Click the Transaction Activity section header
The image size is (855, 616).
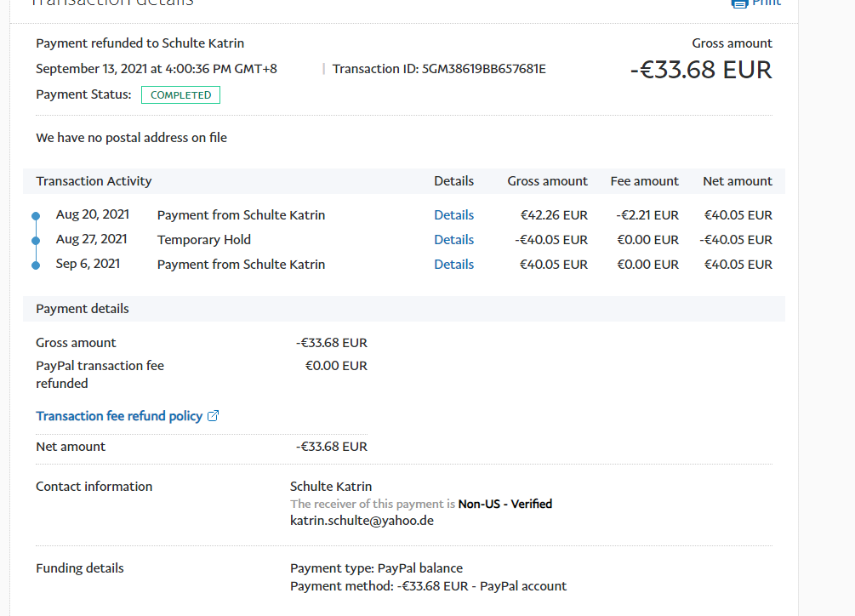click(x=94, y=181)
